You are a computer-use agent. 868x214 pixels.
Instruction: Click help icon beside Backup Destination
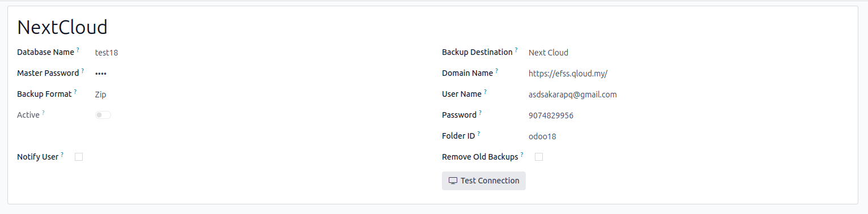(x=516, y=50)
